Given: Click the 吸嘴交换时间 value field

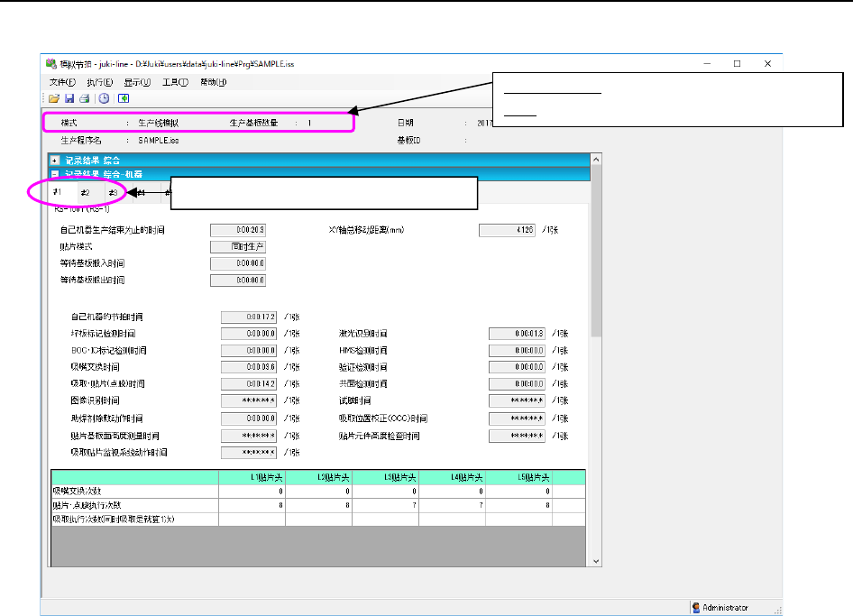Looking at the screenshot, I should pyautogui.click(x=249, y=367).
